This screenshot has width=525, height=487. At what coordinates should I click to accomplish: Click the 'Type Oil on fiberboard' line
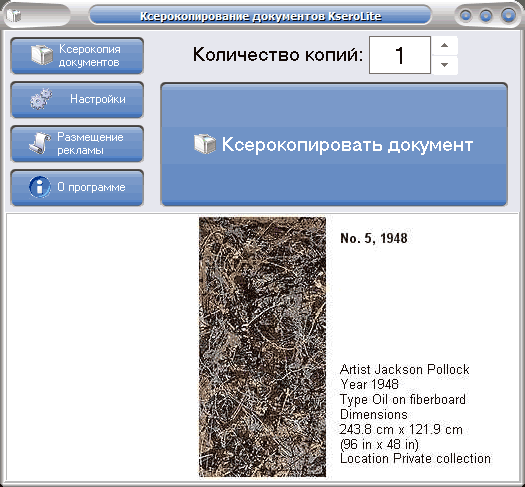click(x=403, y=399)
